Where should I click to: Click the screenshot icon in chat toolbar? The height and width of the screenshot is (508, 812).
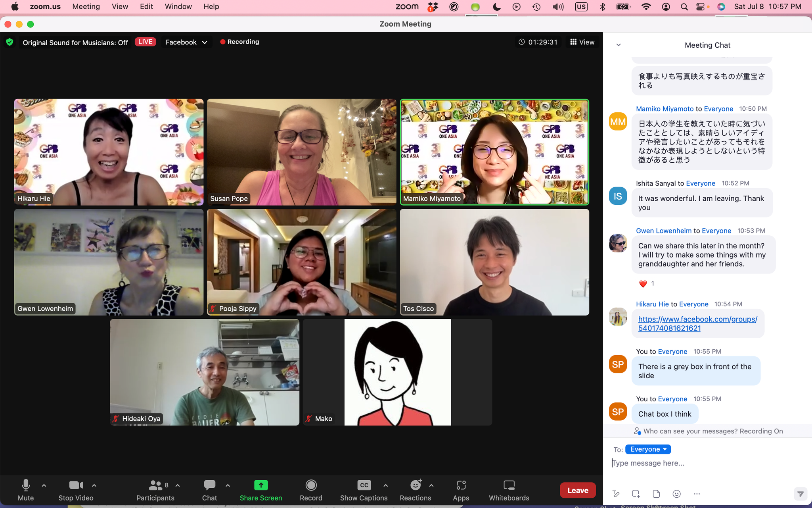click(636, 494)
